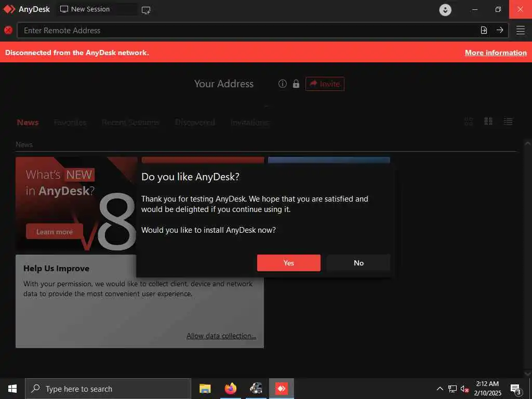
Task: Click the file transfer icon in address bar
Action: [484, 30]
